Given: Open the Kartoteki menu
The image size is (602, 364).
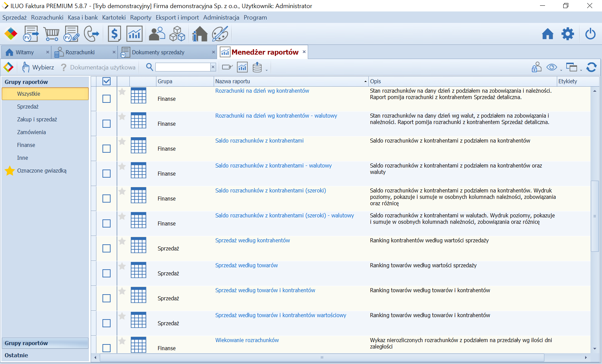Looking at the screenshot, I should (x=114, y=18).
